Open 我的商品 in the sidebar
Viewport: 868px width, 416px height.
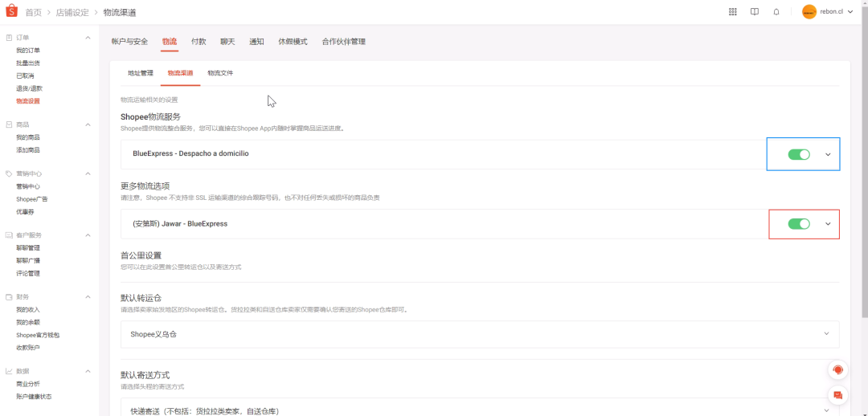tap(28, 137)
